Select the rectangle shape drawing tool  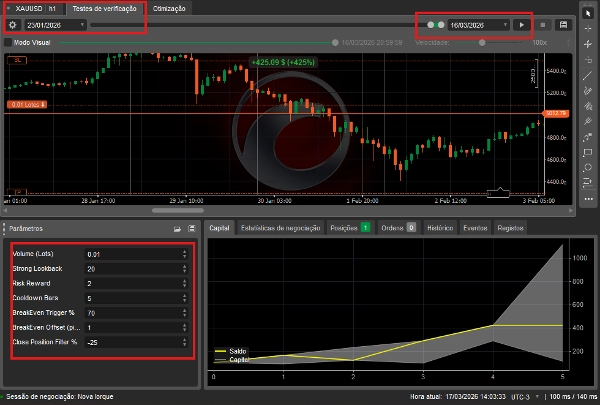(x=589, y=151)
